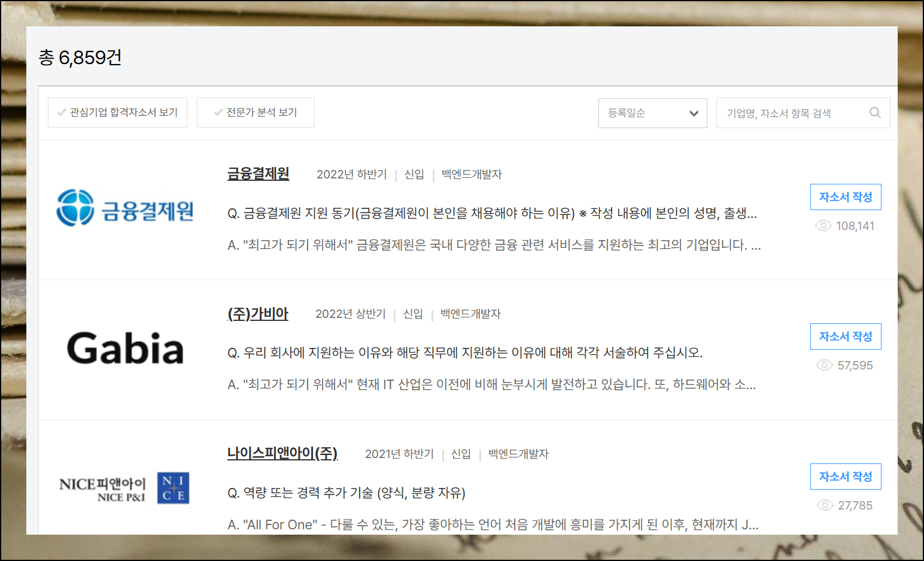Open question 'Q. 금융결제원 지원 동기...'
This screenshot has height=561, width=924.
(492, 213)
